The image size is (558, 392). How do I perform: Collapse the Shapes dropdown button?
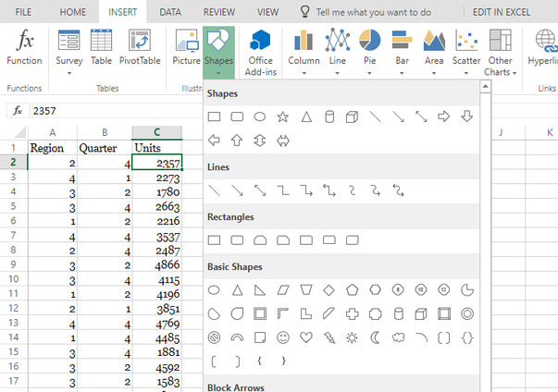click(218, 53)
